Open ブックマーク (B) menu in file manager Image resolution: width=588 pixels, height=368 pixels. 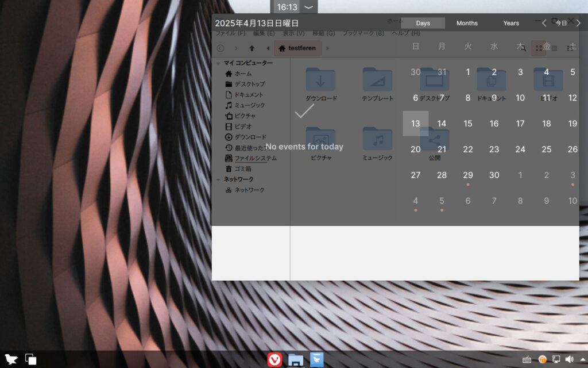(x=363, y=33)
